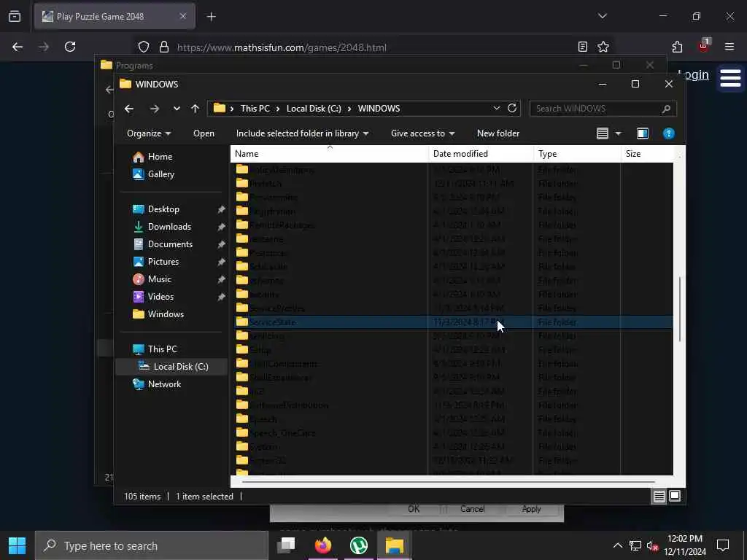Close the Play Puzzle Game 2048 tab
747x560 pixels.
coord(183,16)
